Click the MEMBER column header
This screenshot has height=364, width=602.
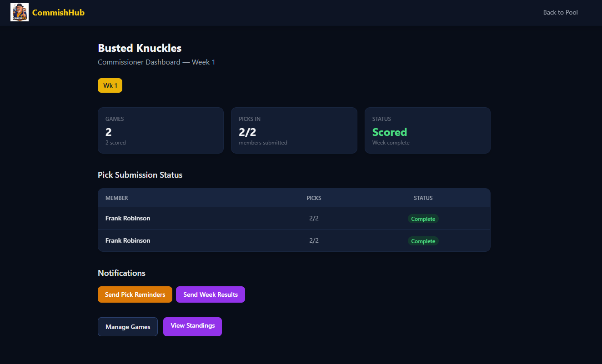point(117,198)
